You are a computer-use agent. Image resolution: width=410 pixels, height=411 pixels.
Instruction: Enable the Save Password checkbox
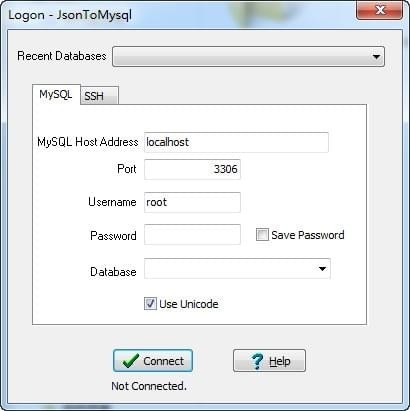point(262,235)
